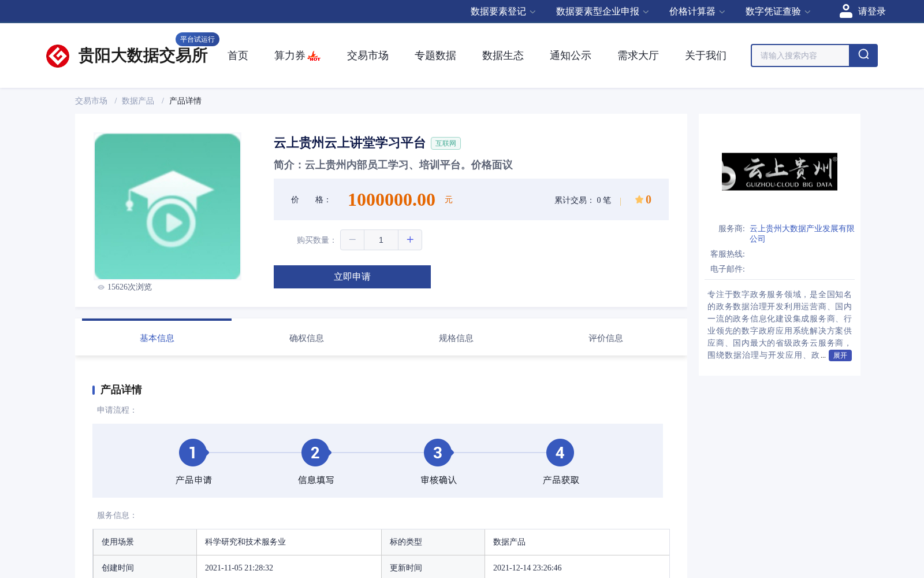Click the 2021-12-14 23:26:46 update time cell

click(x=577, y=568)
